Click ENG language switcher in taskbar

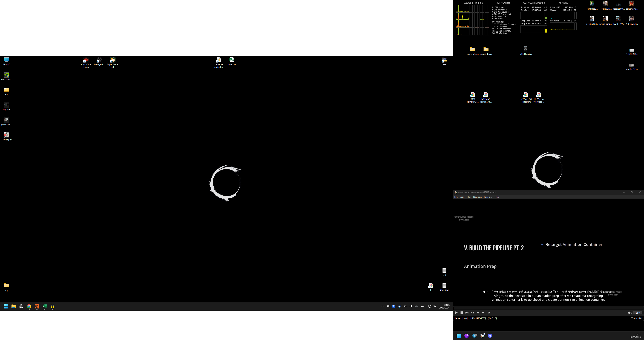click(423, 307)
